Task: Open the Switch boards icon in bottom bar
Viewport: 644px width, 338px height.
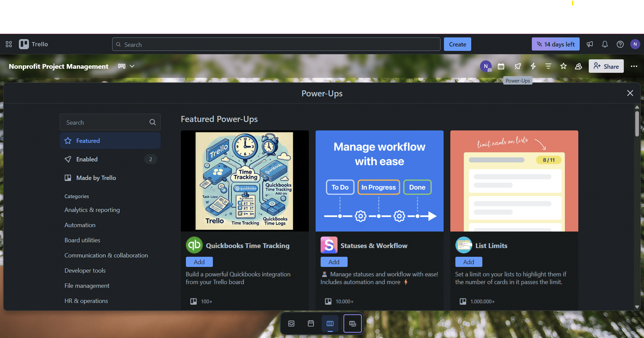Action: tap(353, 324)
